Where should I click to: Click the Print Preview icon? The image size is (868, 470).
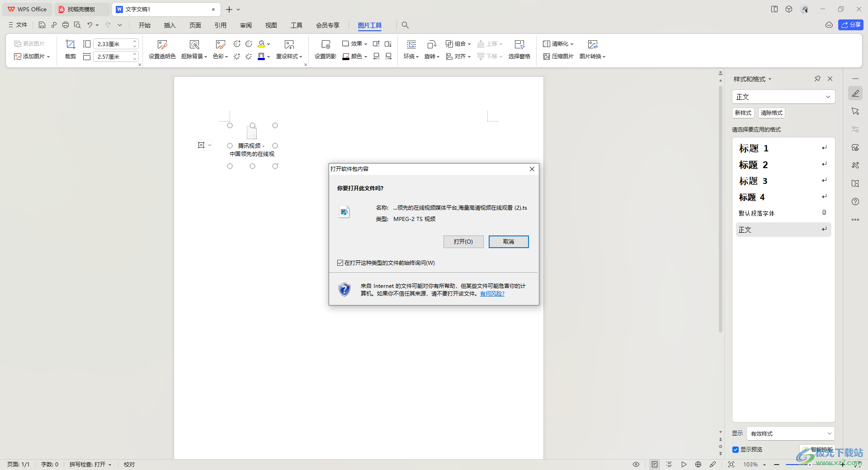coord(77,25)
